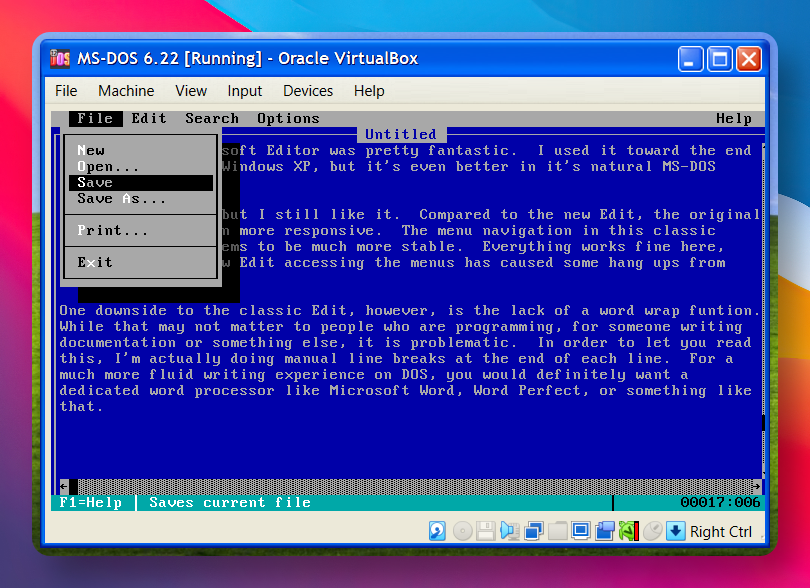Viewport: 810px width, 588px height.
Task: Click the video recording status icon
Action: [604, 531]
